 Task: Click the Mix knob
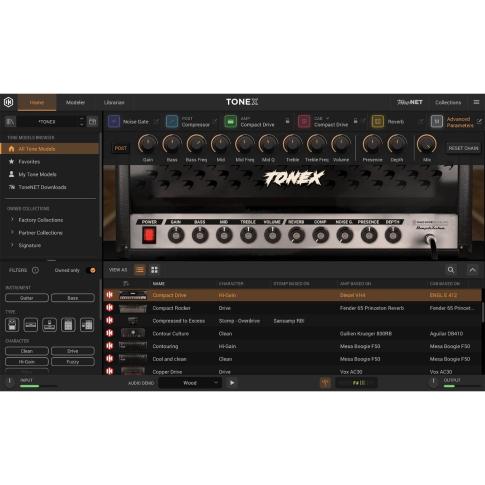tap(427, 144)
